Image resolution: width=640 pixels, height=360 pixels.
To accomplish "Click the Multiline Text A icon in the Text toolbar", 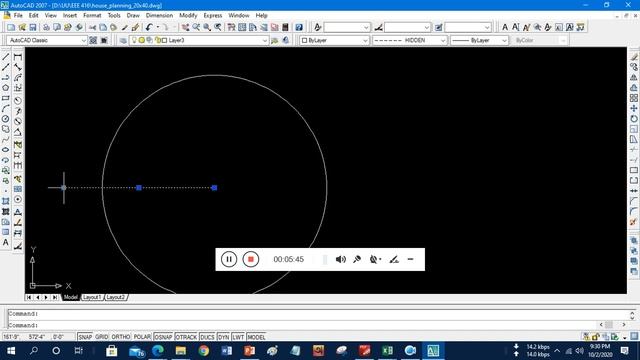I will point(505,27).
